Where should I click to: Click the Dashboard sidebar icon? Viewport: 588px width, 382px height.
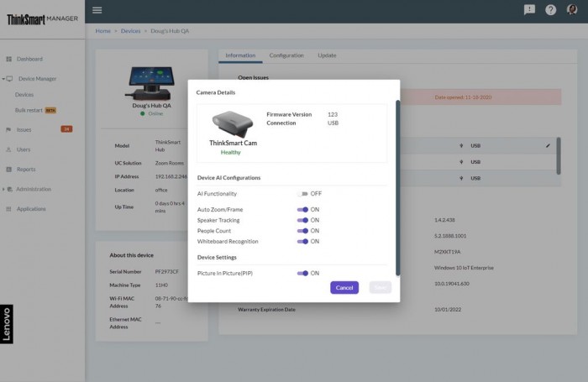9,59
